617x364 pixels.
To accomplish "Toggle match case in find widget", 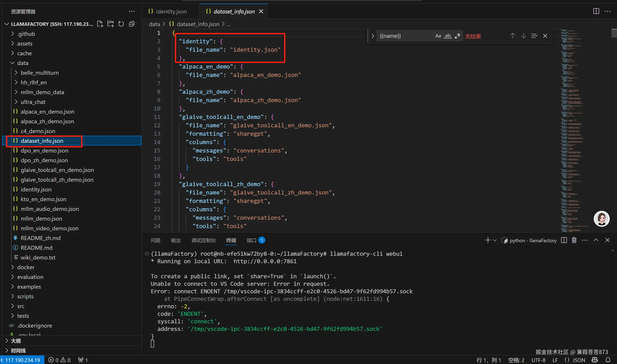I will pos(438,36).
